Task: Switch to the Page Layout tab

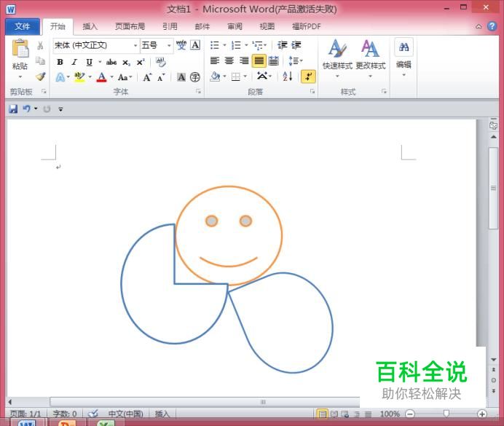Action: (130, 26)
